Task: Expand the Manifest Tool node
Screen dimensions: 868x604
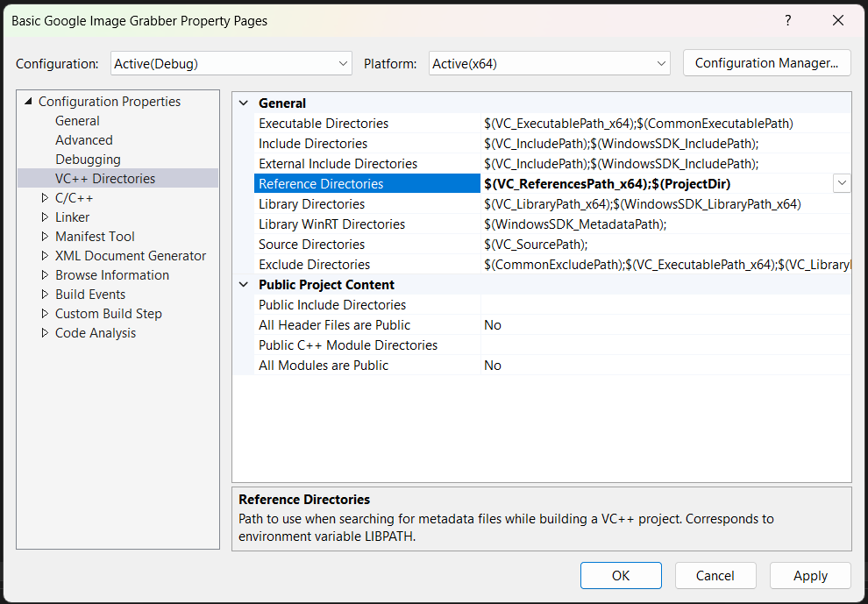Action: click(x=46, y=237)
